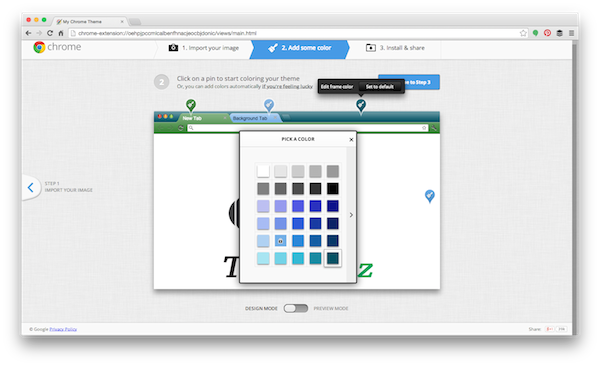Toggle between Design and Preview mode
The height and width of the screenshot is (366, 600).
(x=296, y=308)
